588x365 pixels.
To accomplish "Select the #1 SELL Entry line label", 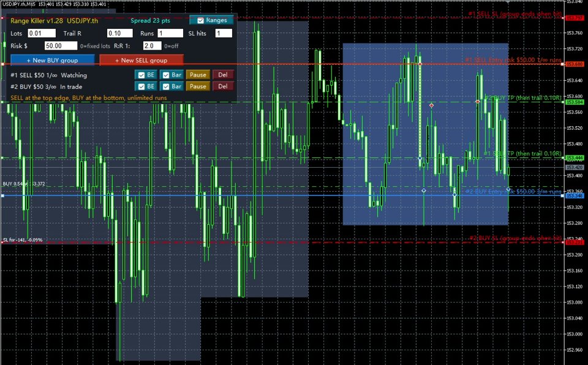I will [513, 60].
